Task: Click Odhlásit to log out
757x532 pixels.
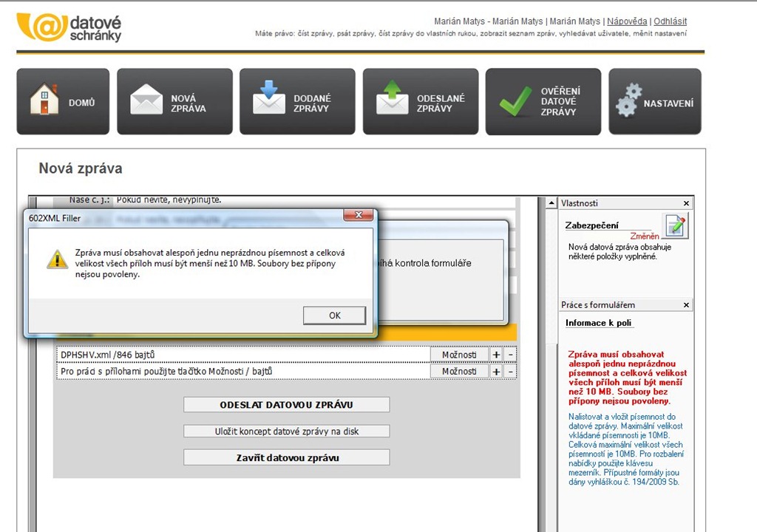Action: click(670, 21)
